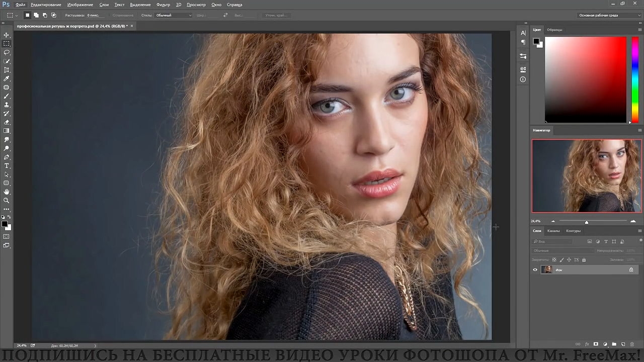Expand the status bar info arrow
Viewport: 644px width, 362px height.
click(95, 345)
